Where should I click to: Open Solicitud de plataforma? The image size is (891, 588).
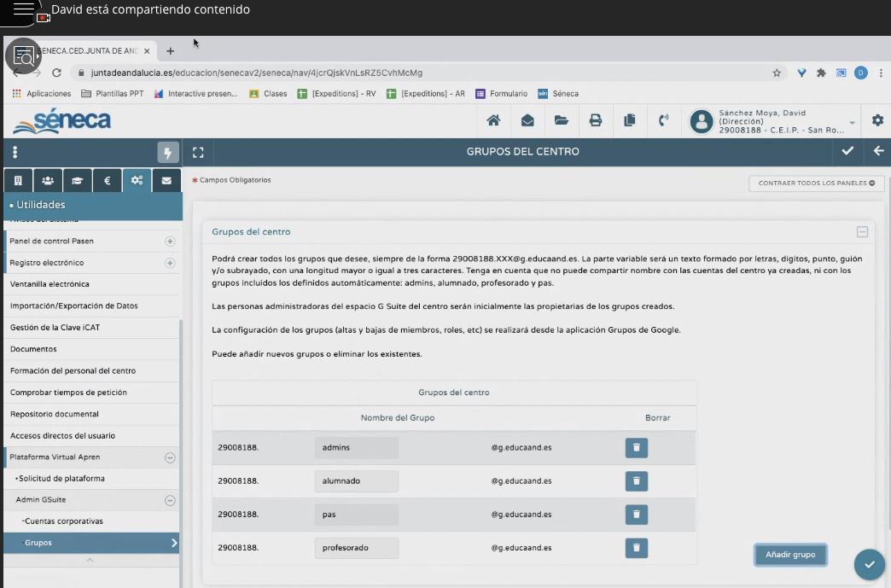[61, 479]
